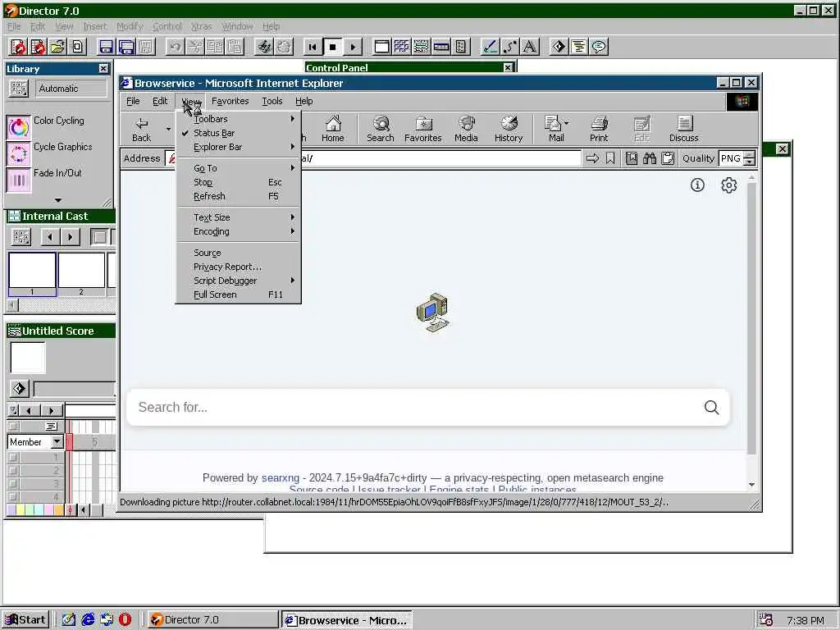Image resolution: width=840 pixels, height=630 pixels.
Task: Expand the Explorer Bar submenu
Action: pos(239,147)
